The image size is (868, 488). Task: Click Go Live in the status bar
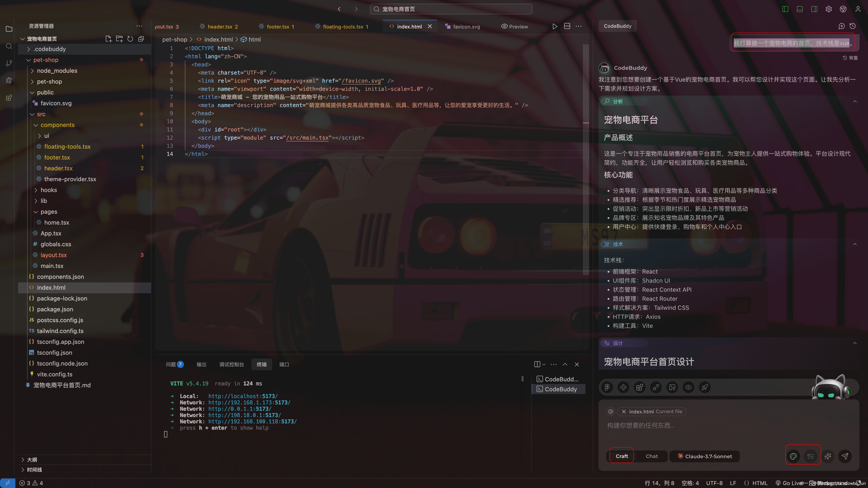coord(789,483)
